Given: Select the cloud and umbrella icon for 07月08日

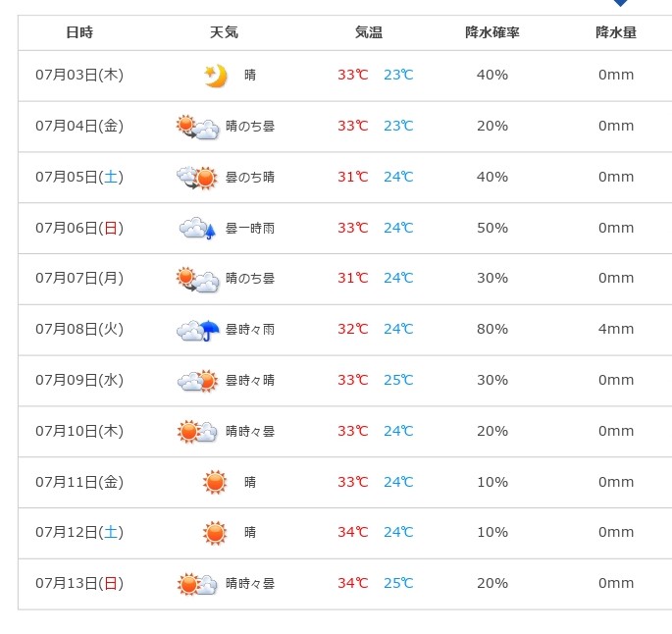Looking at the screenshot, I should pyautogui.click(x=197, y=330).
